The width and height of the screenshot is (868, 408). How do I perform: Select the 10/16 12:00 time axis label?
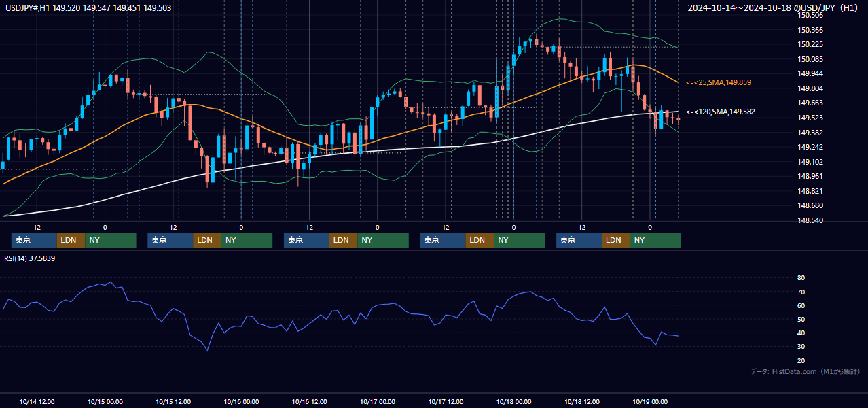(309, 401)
